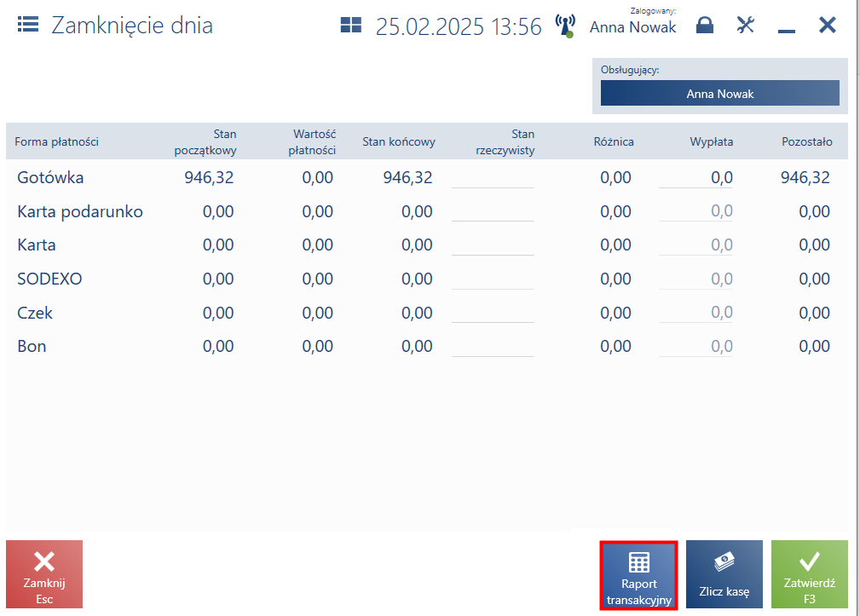Viewport: 860px width, 616px height.
Task: Select the Karta payment row label
Action: 36,245
